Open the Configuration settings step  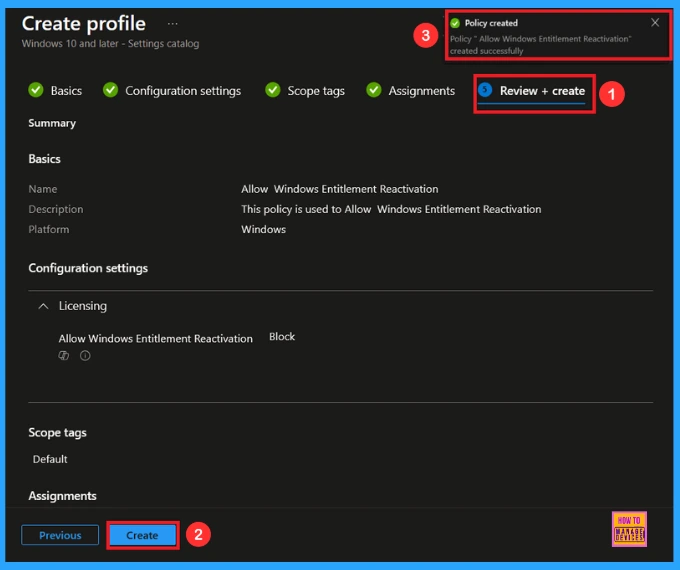[183, 91]
